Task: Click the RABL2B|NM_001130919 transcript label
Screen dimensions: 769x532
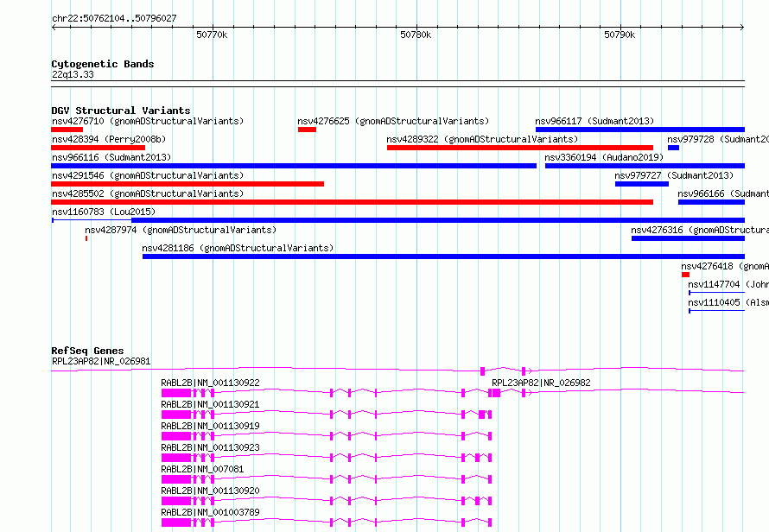Action: [210, 426]
